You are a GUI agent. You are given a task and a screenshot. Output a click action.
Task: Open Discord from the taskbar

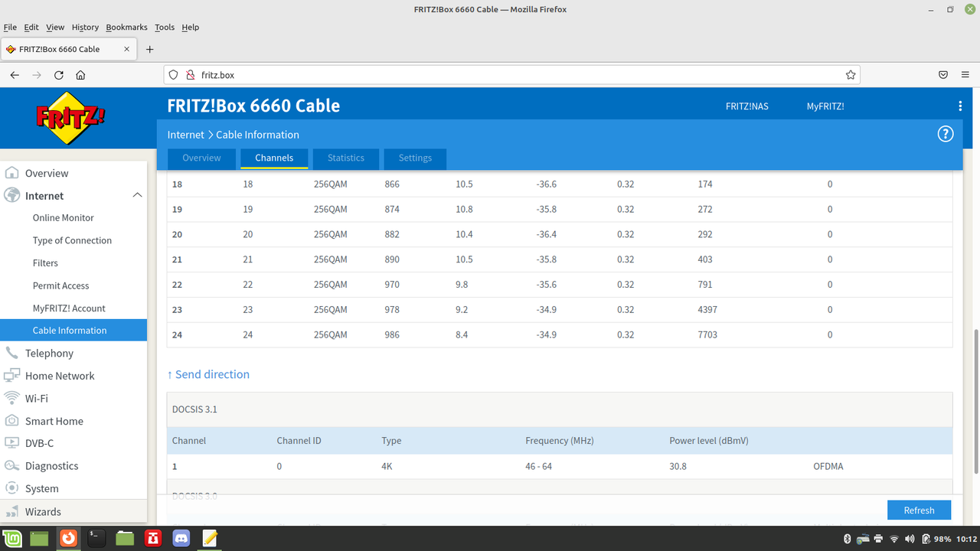pos(181,539)
